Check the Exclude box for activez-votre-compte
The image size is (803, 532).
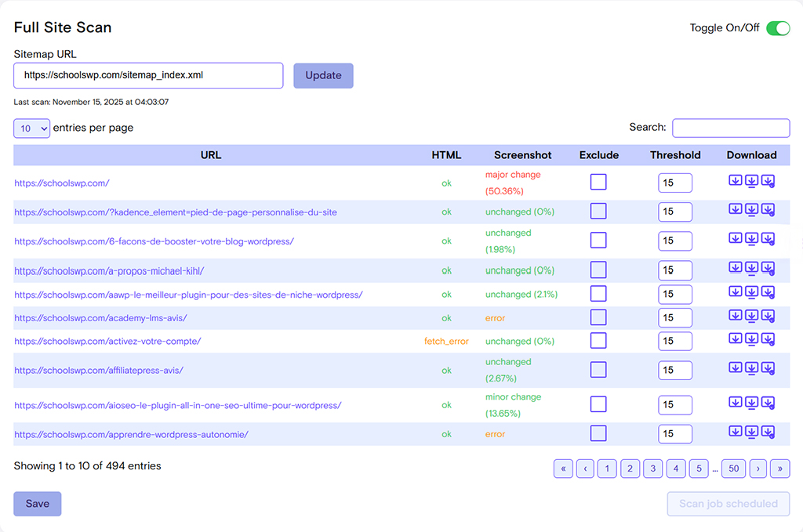tap(598, 341)
